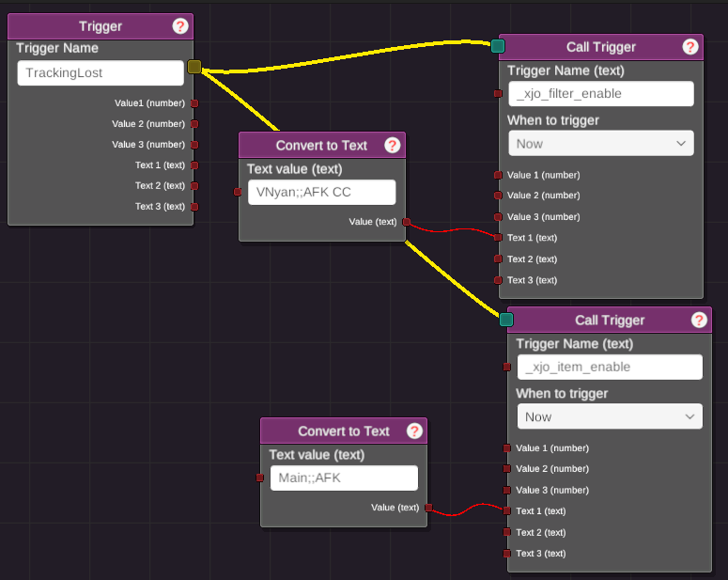This screenshot has height=580, width=728.
Task: Click the input socket beside _xjo_filter_enable field
Action: coord(498,93)
